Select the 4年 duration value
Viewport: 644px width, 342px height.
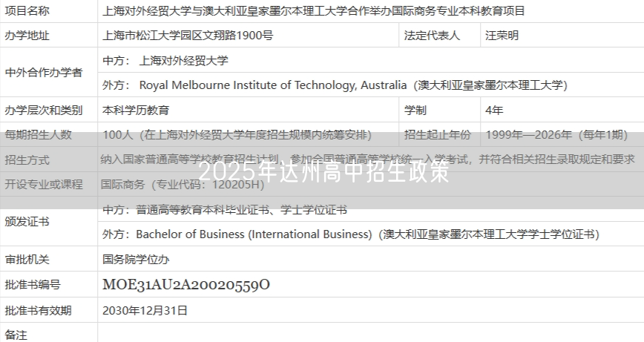pos(494,111)
